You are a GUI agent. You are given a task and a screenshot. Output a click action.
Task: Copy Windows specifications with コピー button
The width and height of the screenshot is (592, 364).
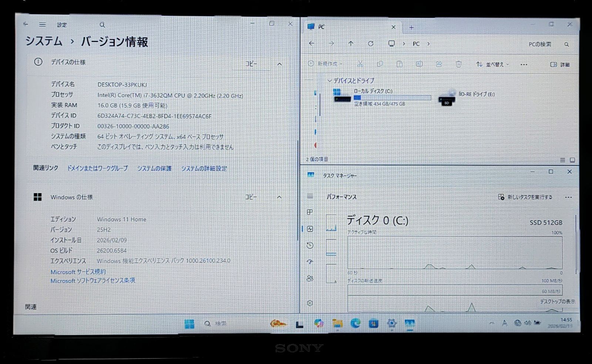(x=251, y=197)
